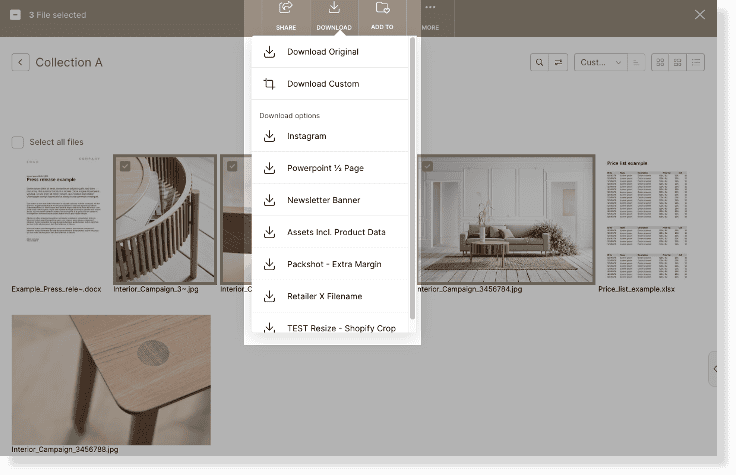This screenshot has height=475, width=736.
Task: Click download icon beside Instagram
Action: click(x=269, y=136)
